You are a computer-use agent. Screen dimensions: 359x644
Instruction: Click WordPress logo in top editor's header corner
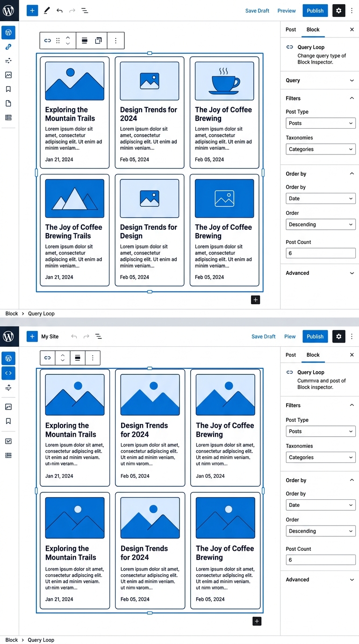point(9,10)
